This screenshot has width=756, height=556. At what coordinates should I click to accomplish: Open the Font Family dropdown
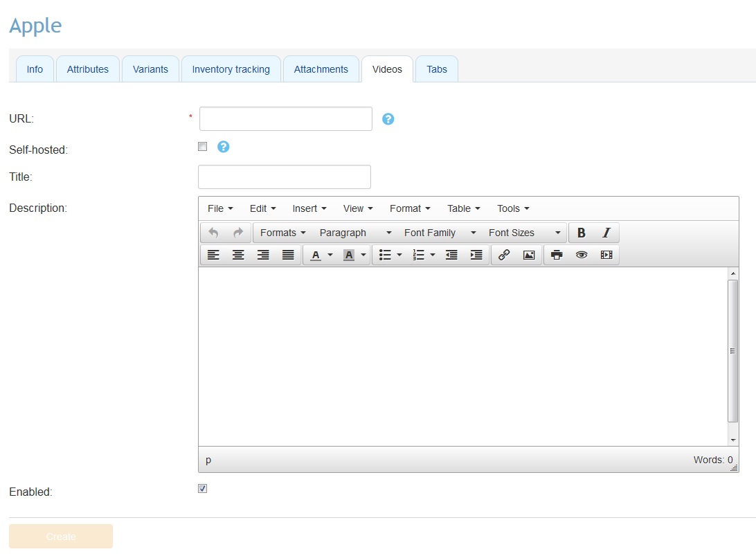(440, 233)
